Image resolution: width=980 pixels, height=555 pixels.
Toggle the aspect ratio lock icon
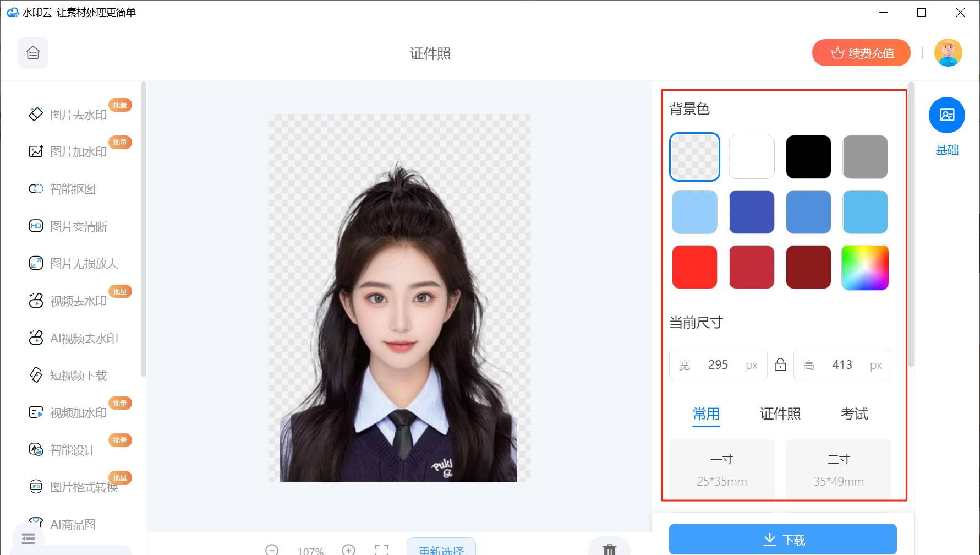click(780, 364)
